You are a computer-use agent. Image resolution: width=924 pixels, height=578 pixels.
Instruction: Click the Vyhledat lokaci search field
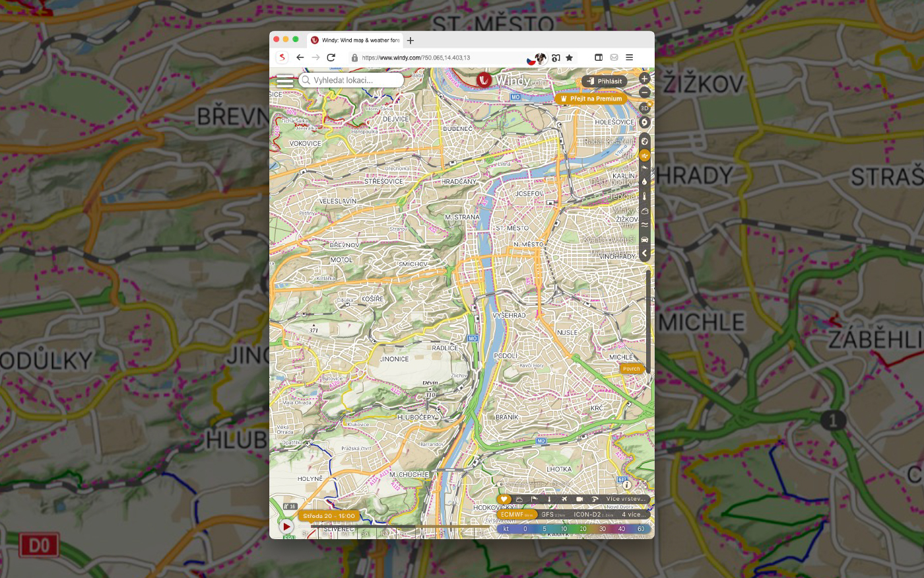(351, 80)
